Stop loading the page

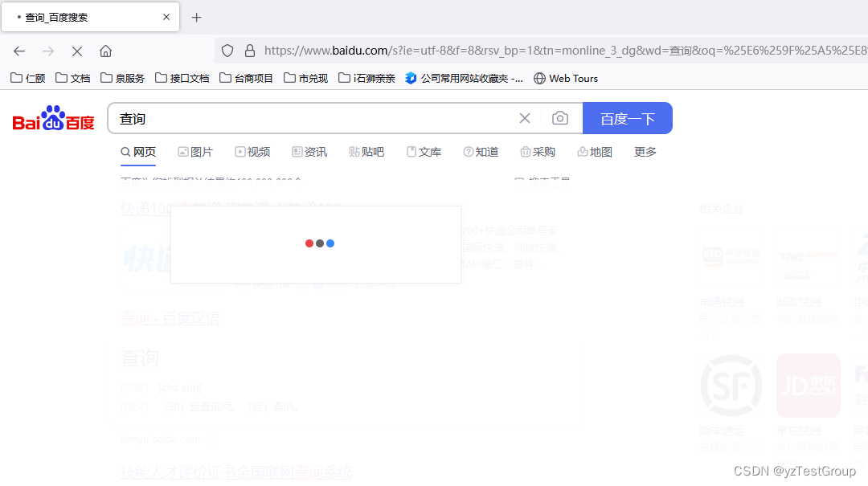click(x=77, y=51)
